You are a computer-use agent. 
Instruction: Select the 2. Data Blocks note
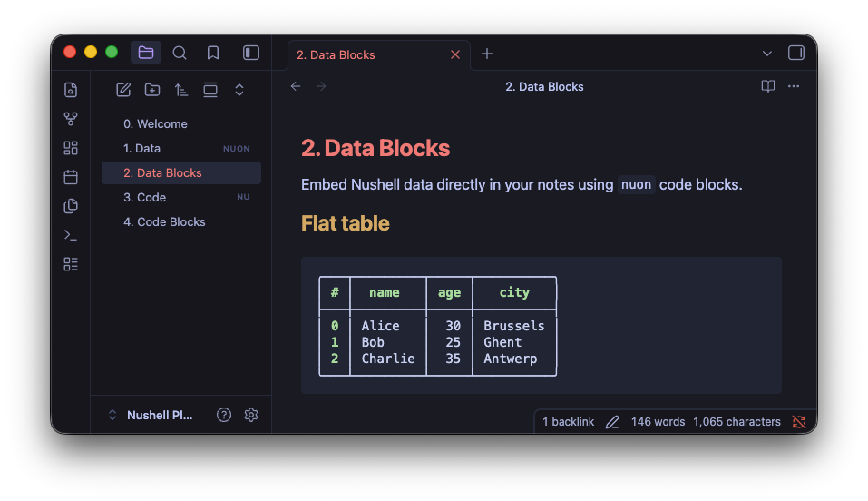click(181, 173)
